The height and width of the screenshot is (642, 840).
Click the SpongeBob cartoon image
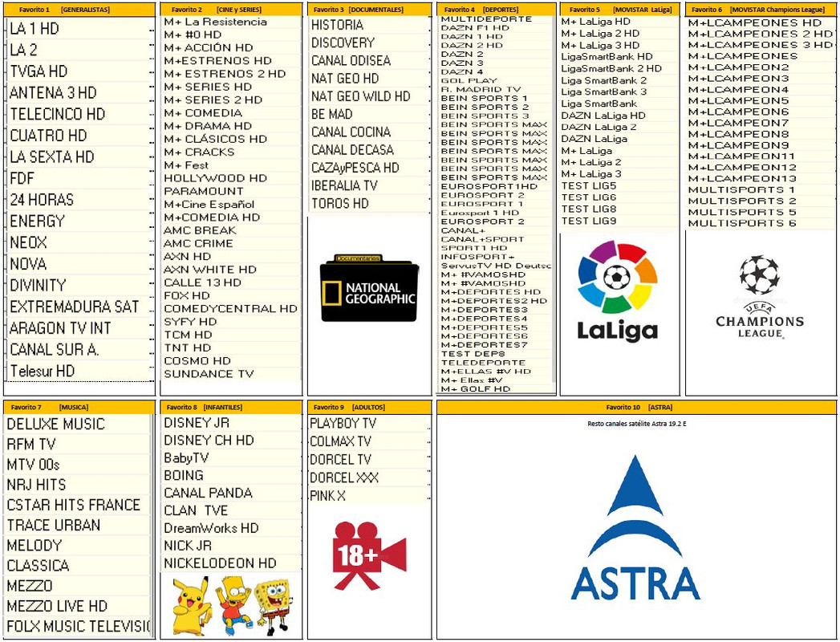[273, 606]
